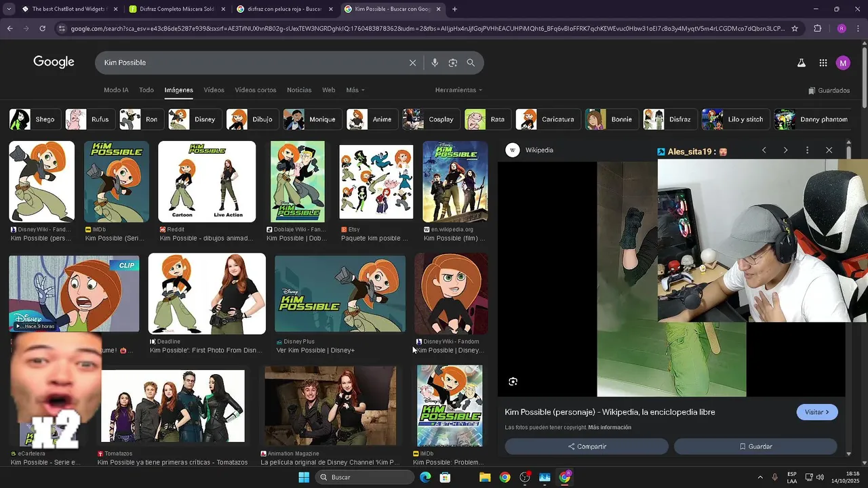Open disfraz con peluca roja tab

coord(284,9)
